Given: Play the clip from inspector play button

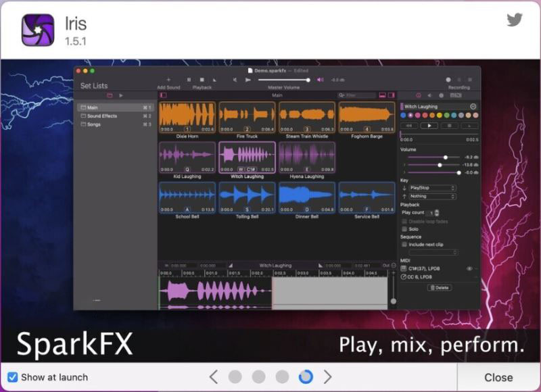Looking at the screenshot, I should point(429,126).
